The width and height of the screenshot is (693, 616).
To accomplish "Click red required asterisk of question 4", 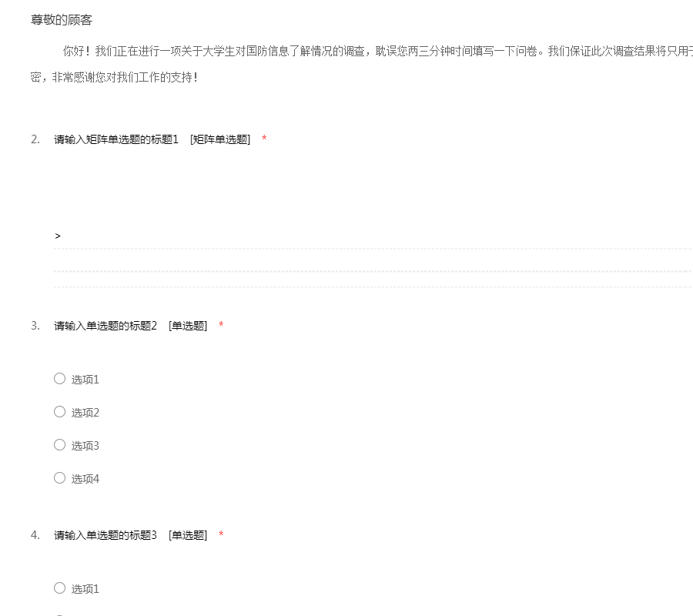I will point(221,534).
